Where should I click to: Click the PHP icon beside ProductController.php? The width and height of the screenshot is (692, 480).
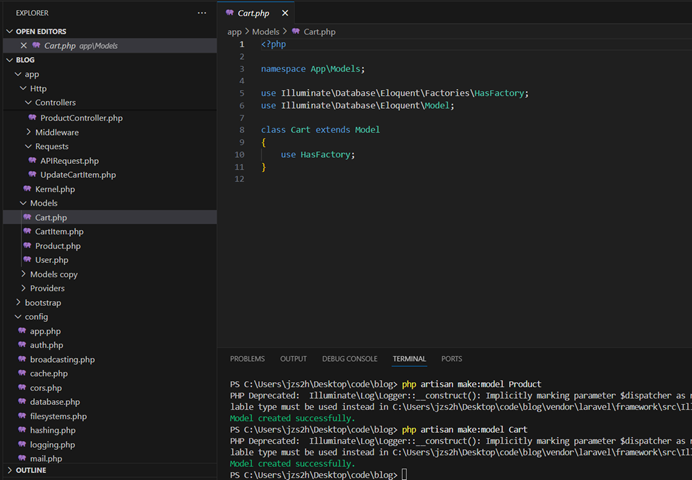tap(33, 118)
